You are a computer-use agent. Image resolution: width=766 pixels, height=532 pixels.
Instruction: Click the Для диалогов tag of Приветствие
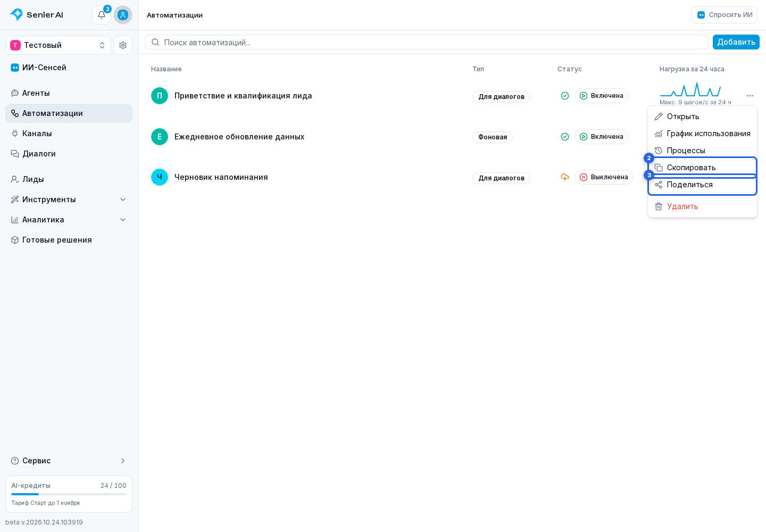501,97
